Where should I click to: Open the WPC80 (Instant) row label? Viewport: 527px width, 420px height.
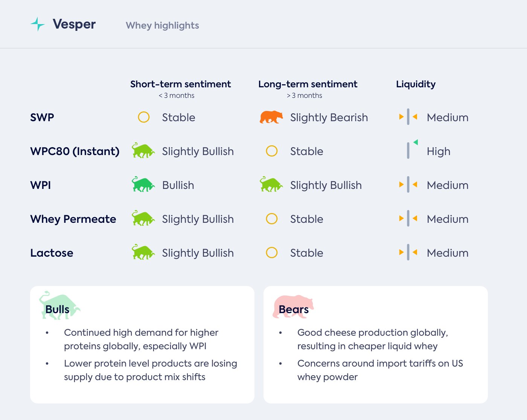point(75,151)
